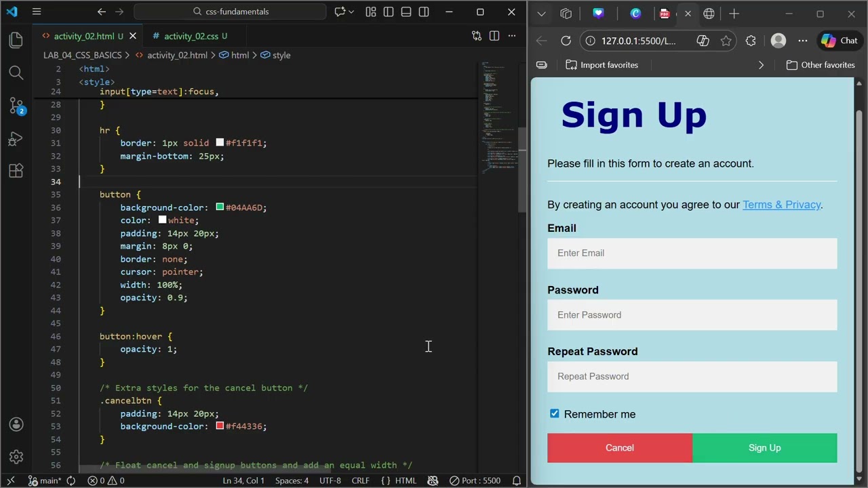This screenshot has height=488, width=868.
Task: Switch to the PDF browser tab
Action: [665, 14]
